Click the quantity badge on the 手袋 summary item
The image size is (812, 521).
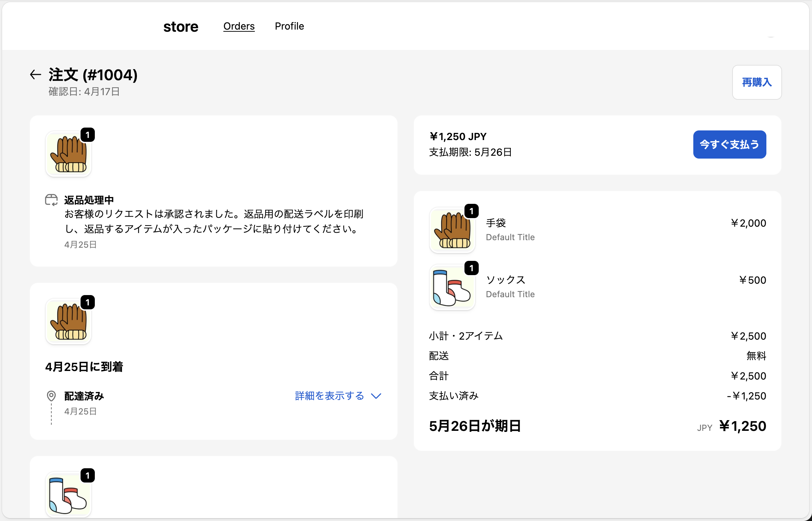pos(472,211)
